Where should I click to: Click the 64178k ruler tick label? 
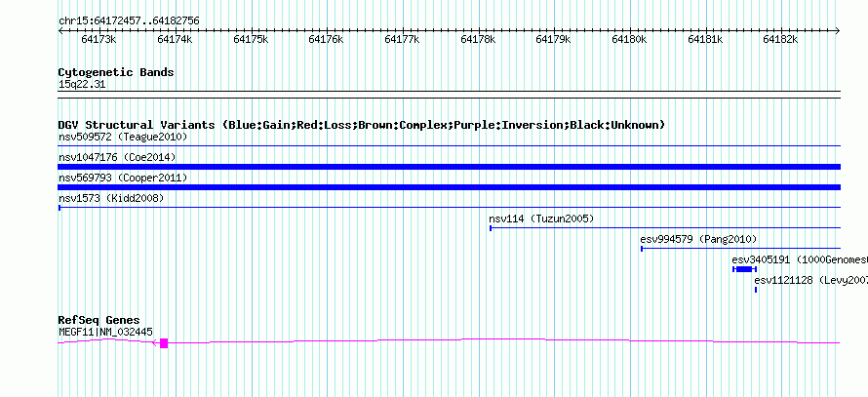[x=478, y=39]
